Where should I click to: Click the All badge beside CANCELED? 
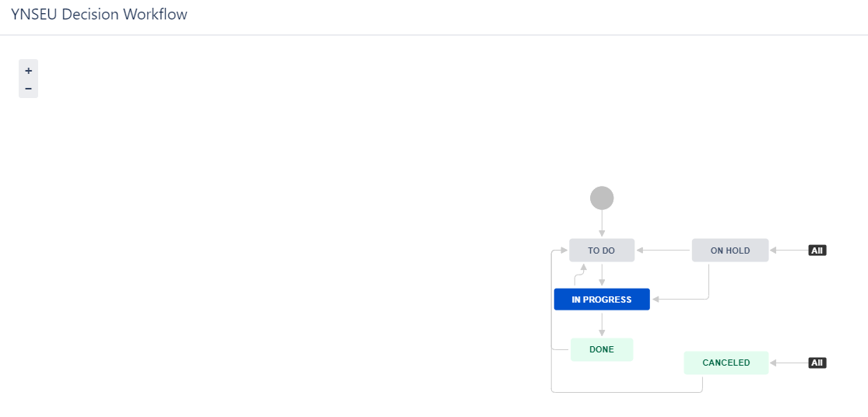click(817, 363)
